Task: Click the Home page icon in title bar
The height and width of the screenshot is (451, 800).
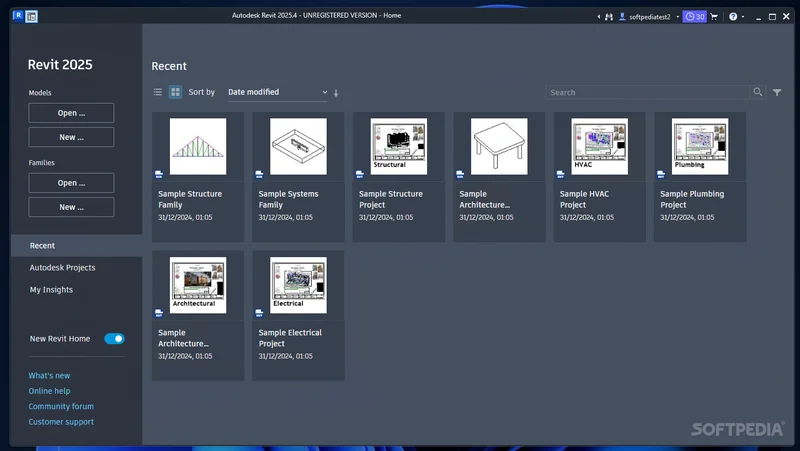Action: point(32,17)
